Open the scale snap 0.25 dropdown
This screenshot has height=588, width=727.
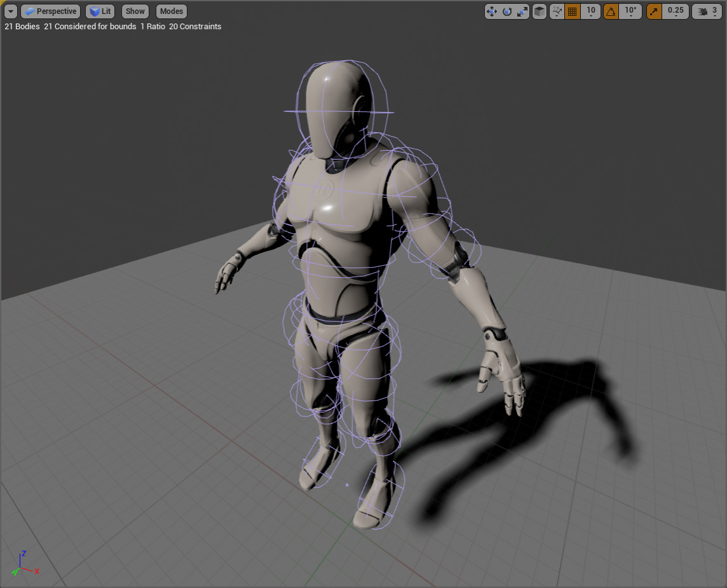[676, 11]
